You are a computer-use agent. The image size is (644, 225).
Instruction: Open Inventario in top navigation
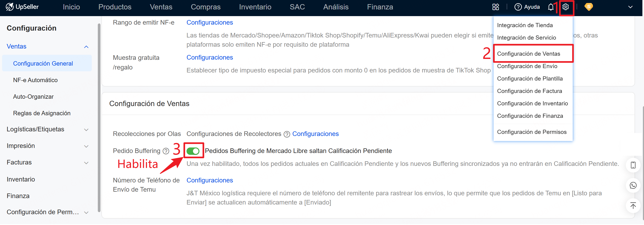point(255,7)
